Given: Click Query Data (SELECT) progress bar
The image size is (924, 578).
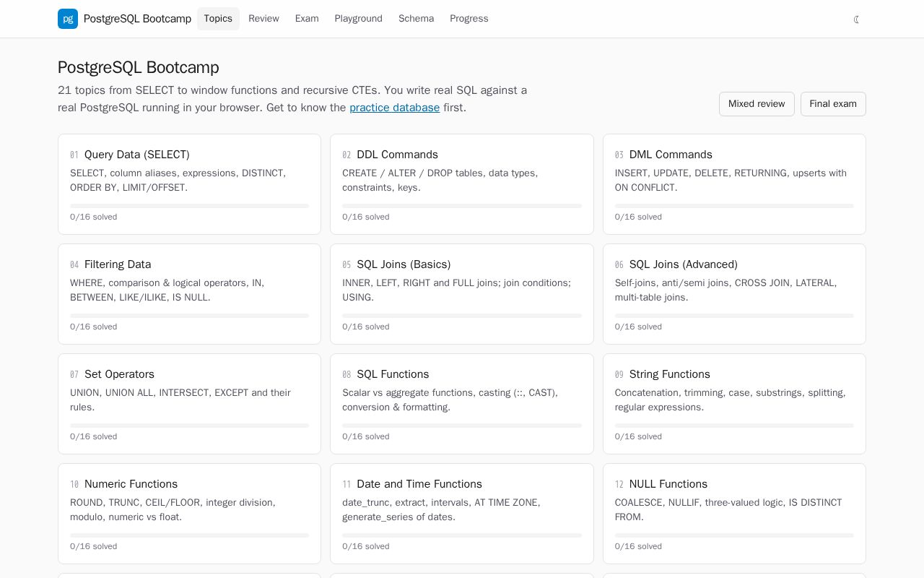Looking at the screenshot, I should [189, 206].
